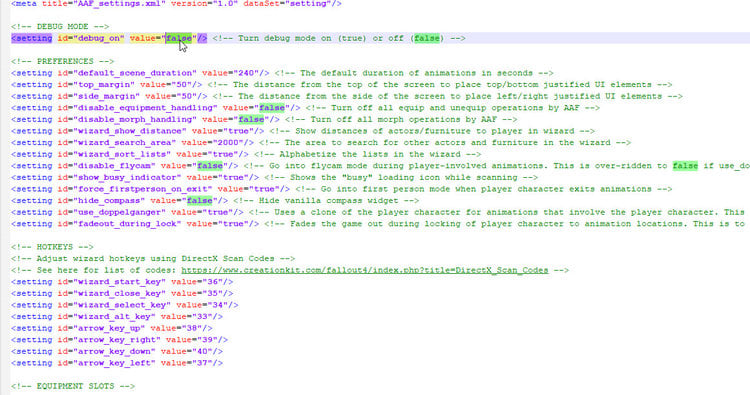This screenshot has height=395, width=750.
Task: Click the "DEBUG MODE" comment line
Action: tap(60, 26)
